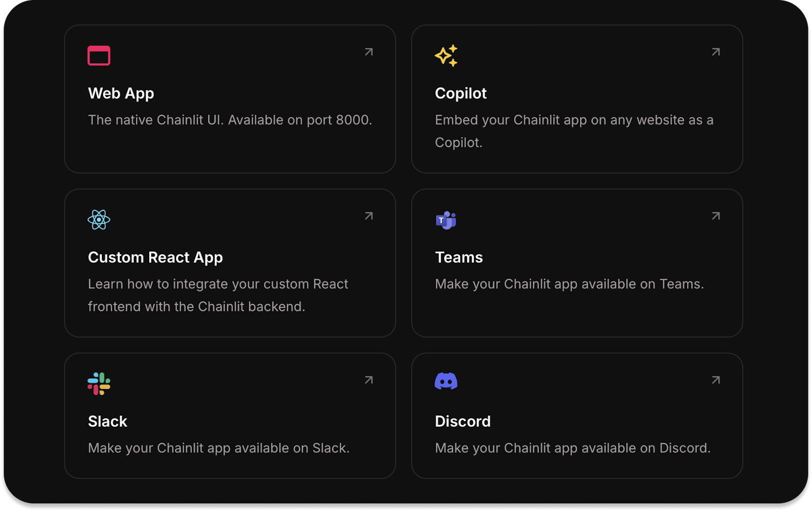Click the arrow icon on Custom React App card
The width and height of the screenshot is (812, 511).
point(369,216)
